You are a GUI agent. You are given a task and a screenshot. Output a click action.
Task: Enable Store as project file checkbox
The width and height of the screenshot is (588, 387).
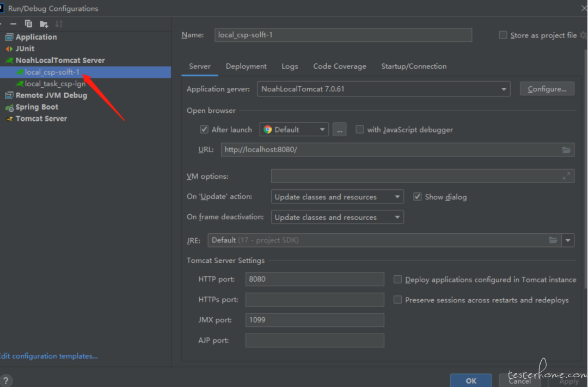(503, 35)
